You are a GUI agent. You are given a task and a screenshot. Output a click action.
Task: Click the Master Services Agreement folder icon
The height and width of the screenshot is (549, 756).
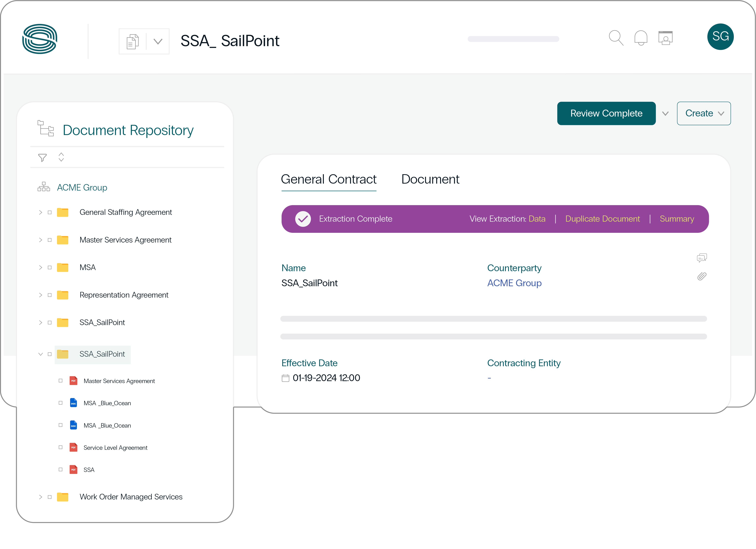[x=63, y=240]
